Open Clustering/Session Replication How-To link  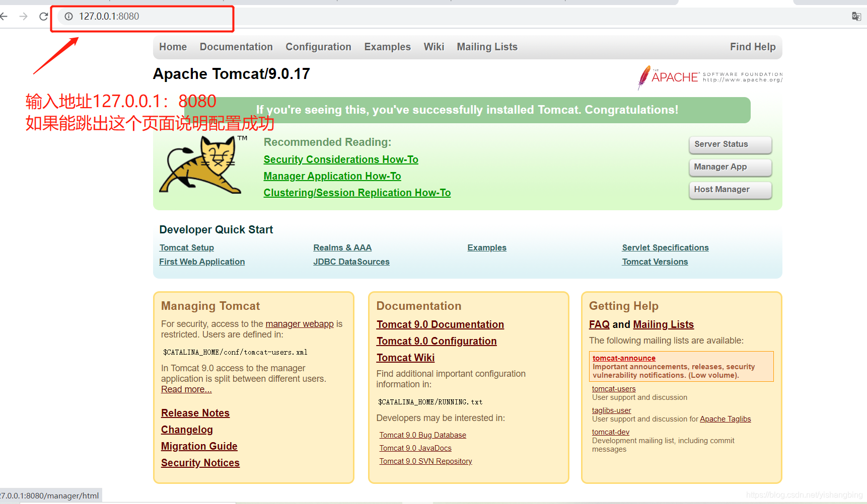(x=357, y=193)
